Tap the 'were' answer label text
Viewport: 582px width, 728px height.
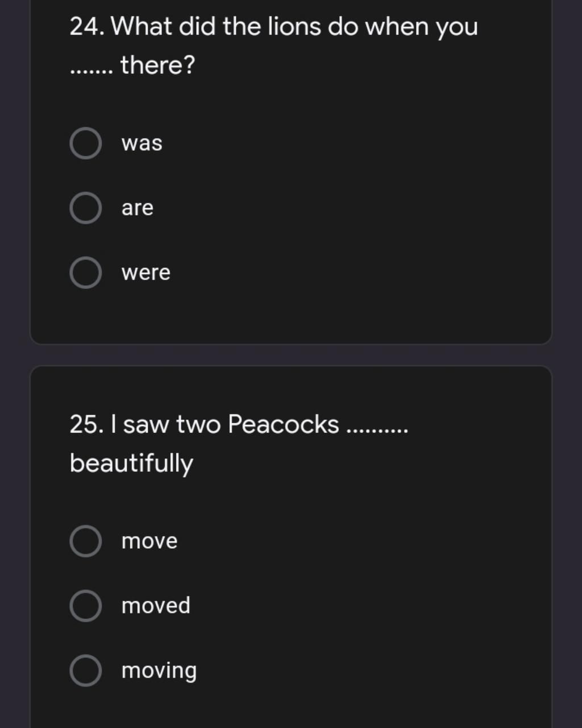pos(146,273)
